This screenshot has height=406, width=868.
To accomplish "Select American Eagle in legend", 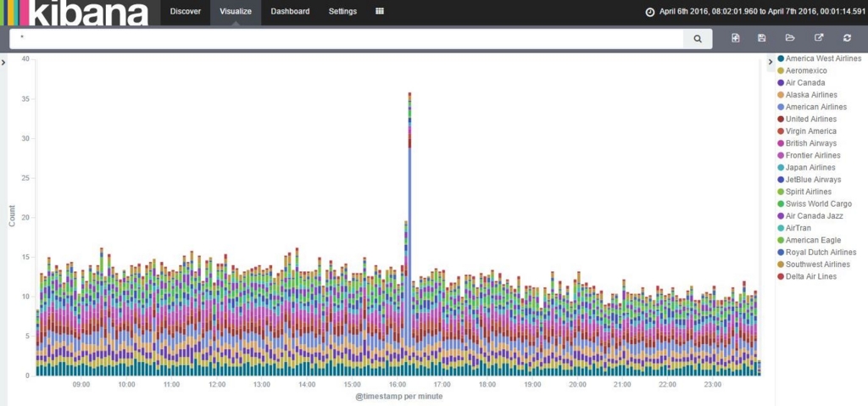I will point(813,241).
